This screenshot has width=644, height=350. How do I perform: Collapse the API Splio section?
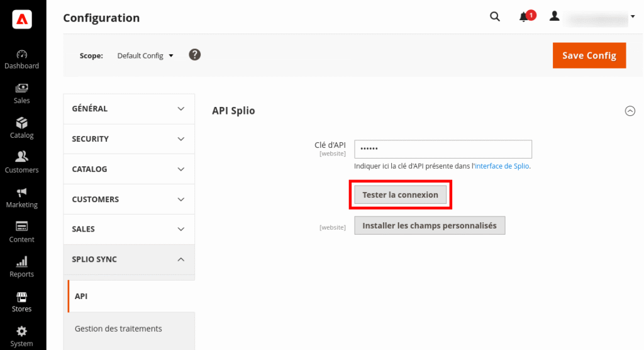click(630, 111)
